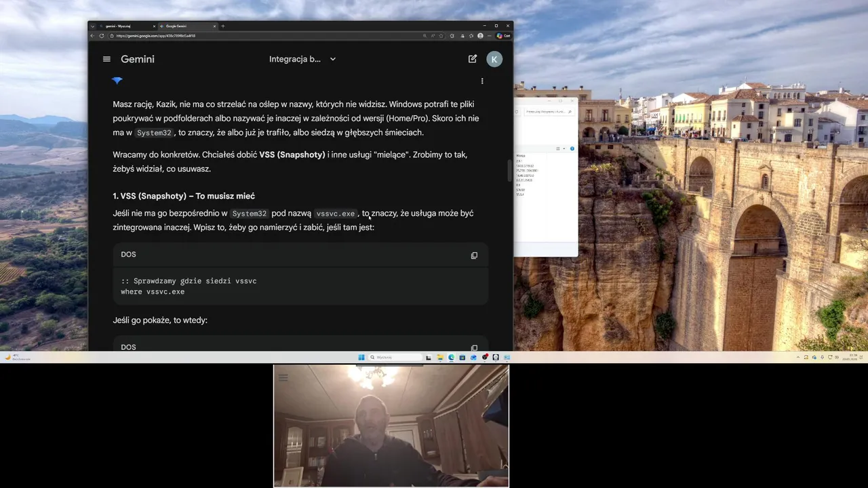Open the Windows Start menu
868x488 pixels.
[x=361, y=357]
